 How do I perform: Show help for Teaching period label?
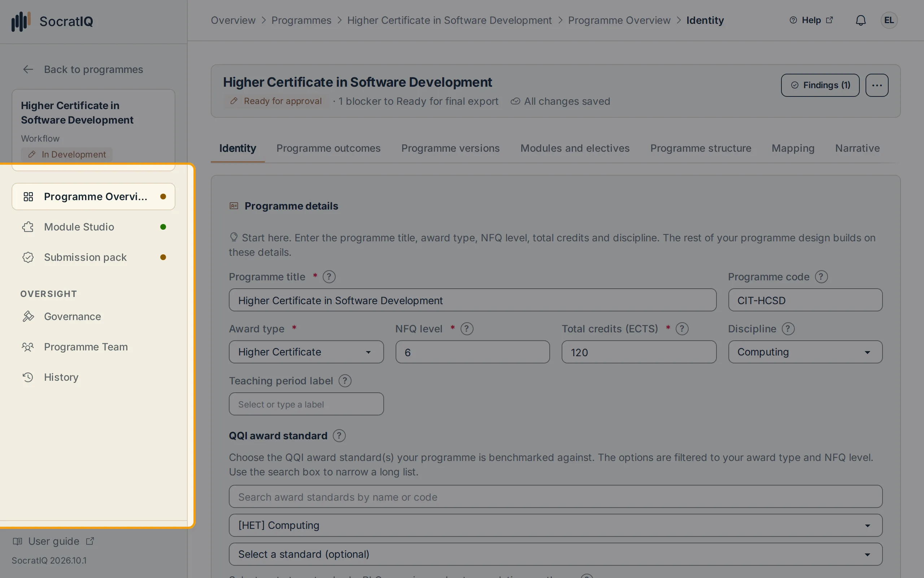click(345, 381)
